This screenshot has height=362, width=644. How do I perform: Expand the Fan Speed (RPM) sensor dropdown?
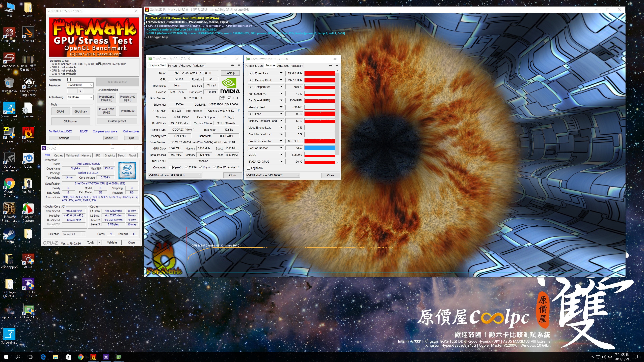281,100
